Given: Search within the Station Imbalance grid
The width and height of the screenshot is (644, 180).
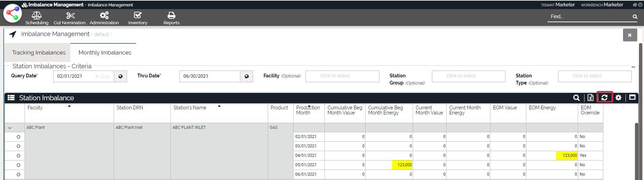Looking at the screenshot, I should 576,98.
